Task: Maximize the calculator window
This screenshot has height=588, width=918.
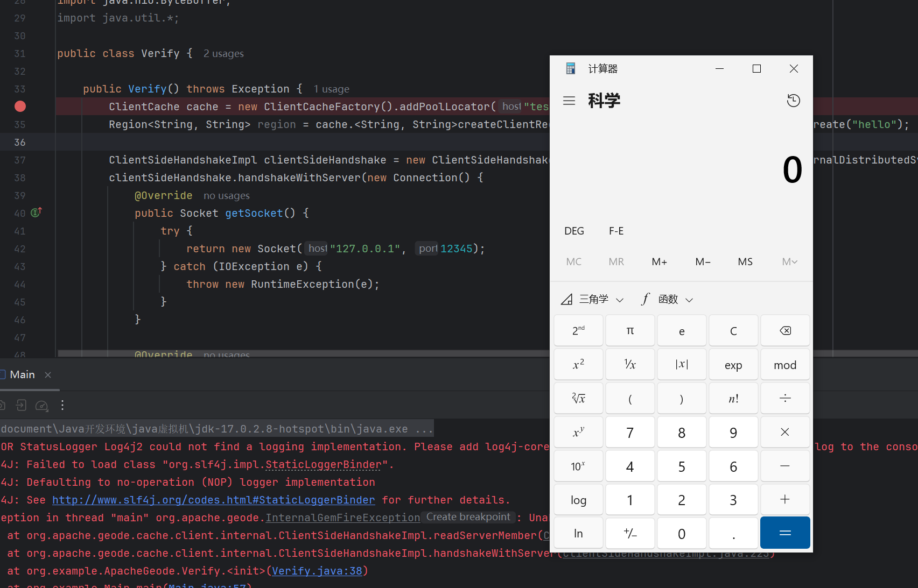Action: [756, 68]
